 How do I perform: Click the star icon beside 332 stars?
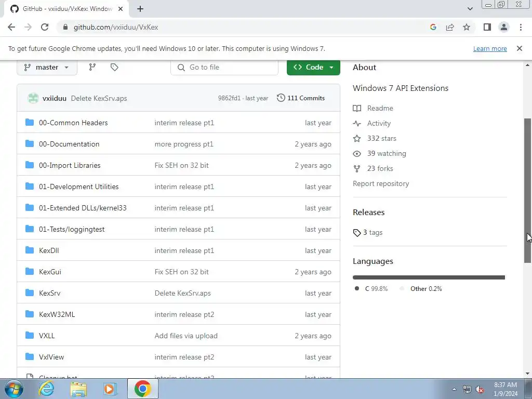pos(357,138)
